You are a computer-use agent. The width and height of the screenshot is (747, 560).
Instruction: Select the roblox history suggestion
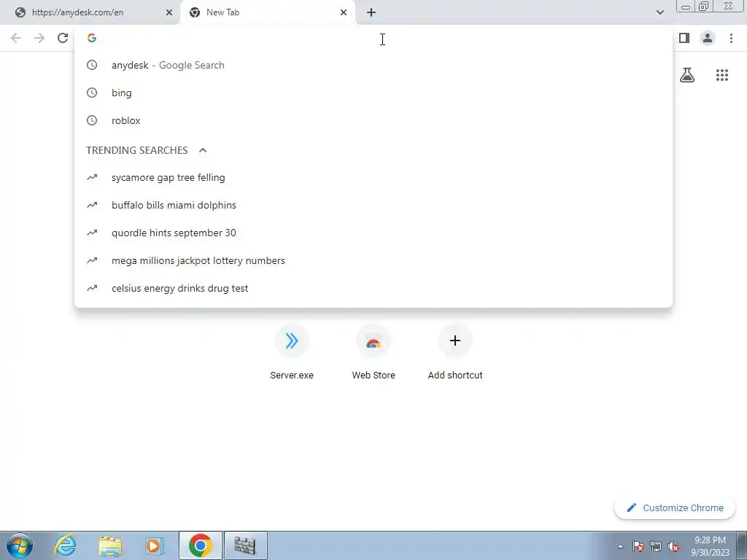373,120
